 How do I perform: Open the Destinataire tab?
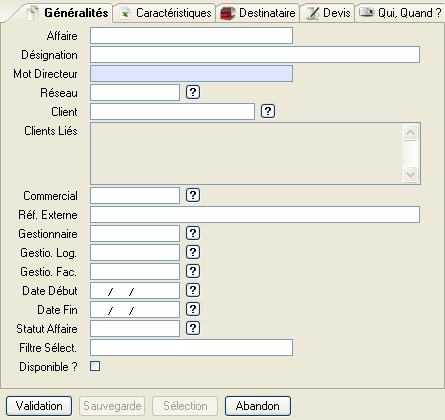coord(258,13)
